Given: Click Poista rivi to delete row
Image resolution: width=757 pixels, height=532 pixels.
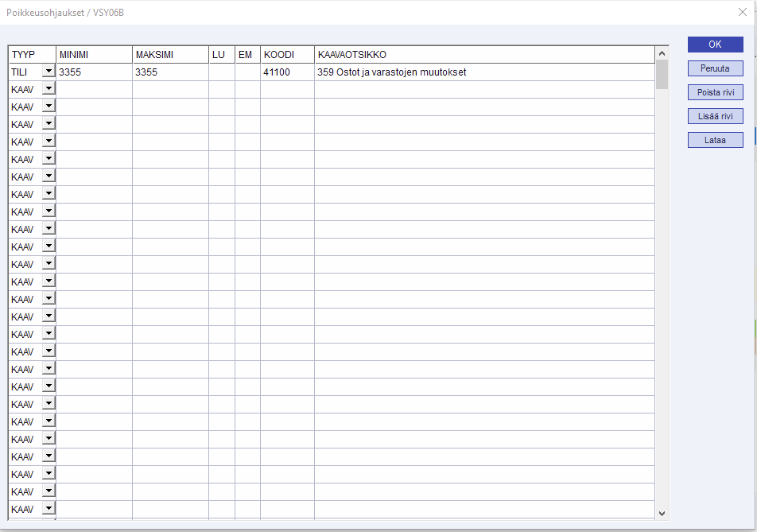Looking at the screenshot, I should [715, 92].
